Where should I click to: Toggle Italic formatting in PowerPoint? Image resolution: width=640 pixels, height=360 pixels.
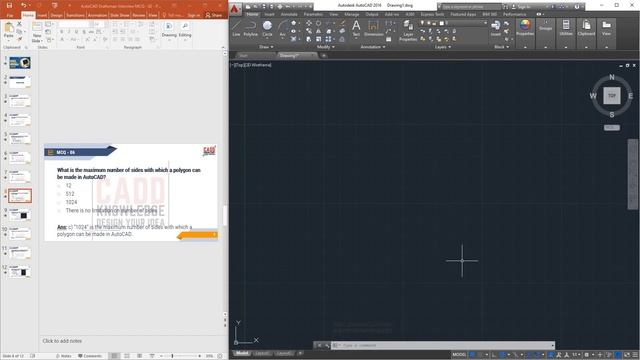tap(69, 32)
